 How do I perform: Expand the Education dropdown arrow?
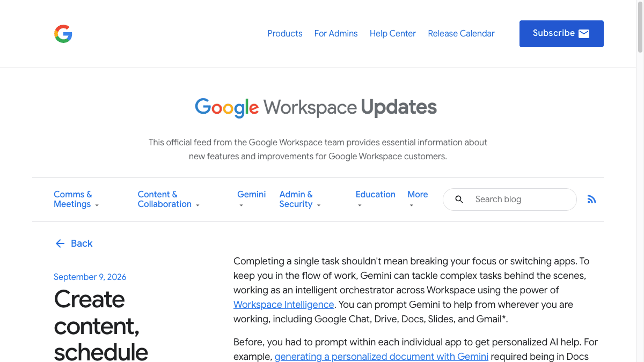click(x=360, y=205)
